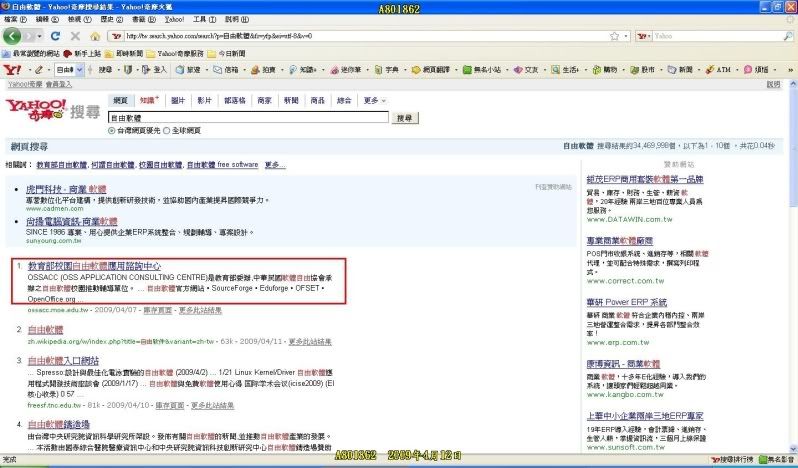Select 台灣網頁優先 radio button
798x468 pixels.
pyautogui.click(x=111, y=131)
